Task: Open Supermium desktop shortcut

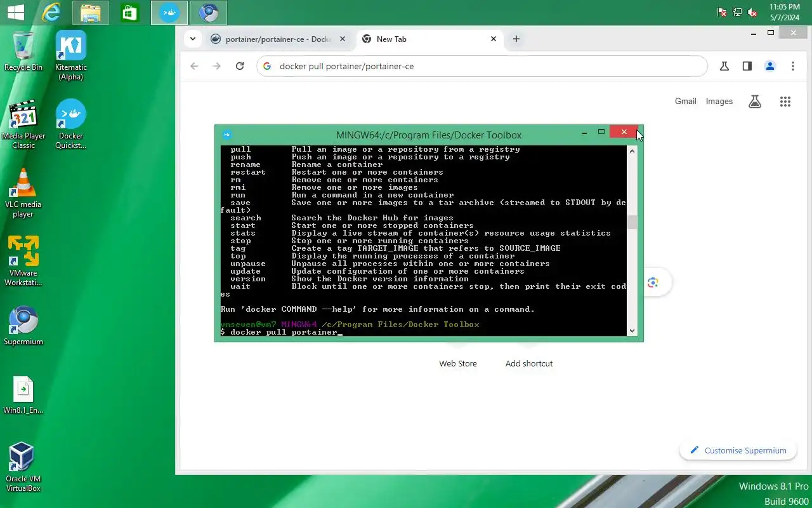Action: tap(23, 326)
